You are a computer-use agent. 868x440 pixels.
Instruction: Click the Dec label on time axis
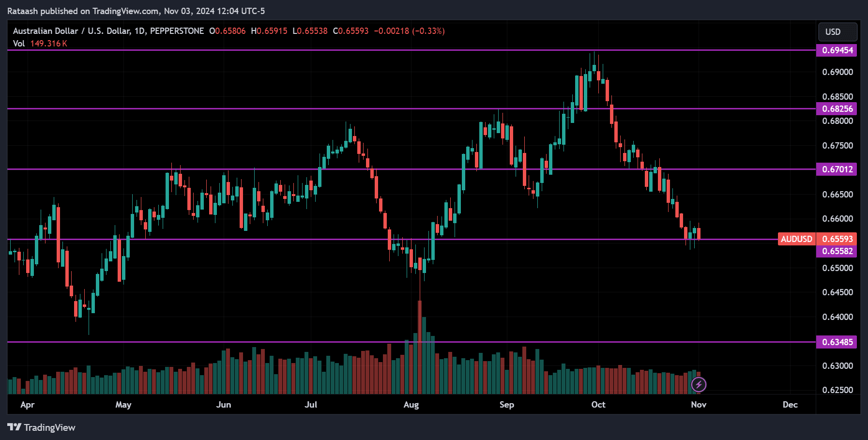pos(790,405)
